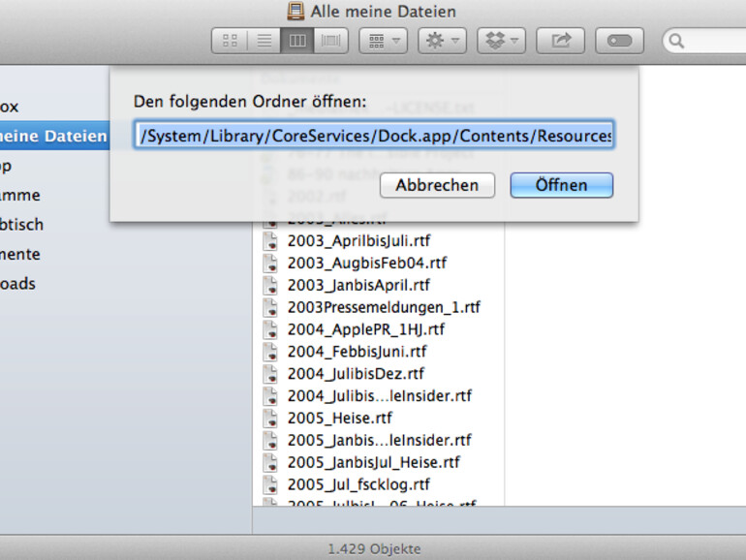Click the icon of 2005_Jul_fscklog.rtf
This screenshot has height=560, width=746.
click(270, 484)
